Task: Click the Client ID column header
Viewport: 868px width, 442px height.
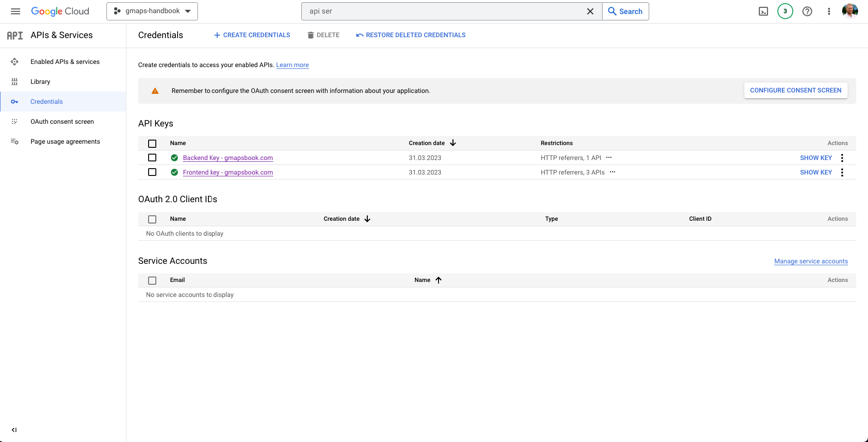Action: click(700, 219)
